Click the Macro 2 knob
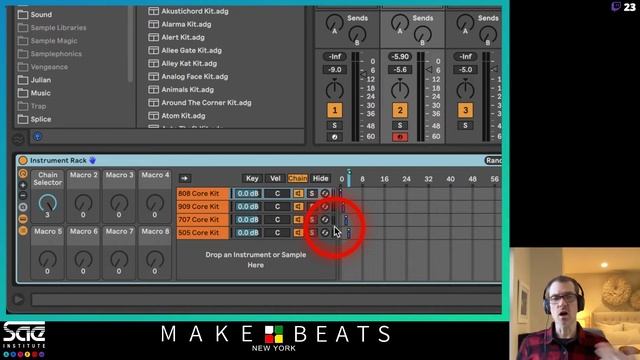The width and height of the screenshot is (640, 360). click(x=83, y=202)
